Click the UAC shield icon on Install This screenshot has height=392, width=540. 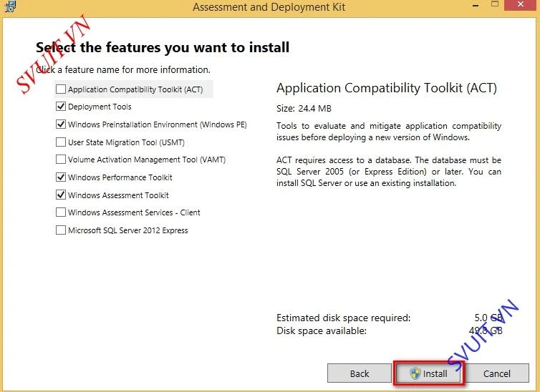pos(415,373)
